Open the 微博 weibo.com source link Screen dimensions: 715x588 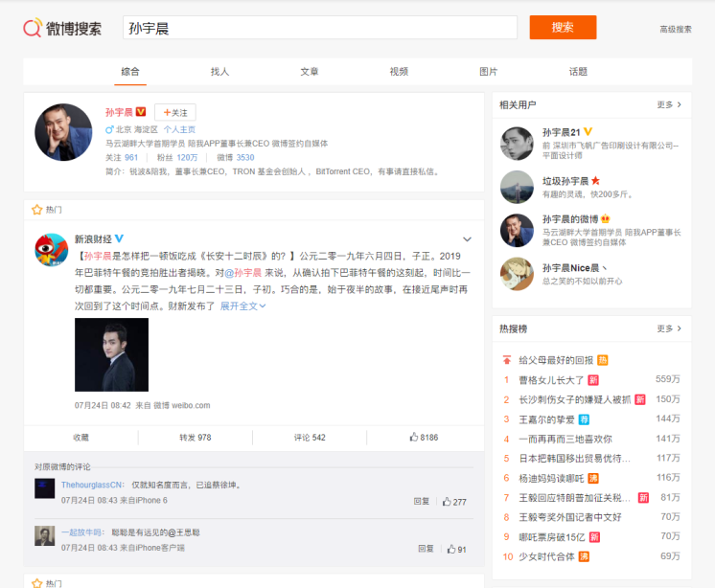(x=182, y=405)
